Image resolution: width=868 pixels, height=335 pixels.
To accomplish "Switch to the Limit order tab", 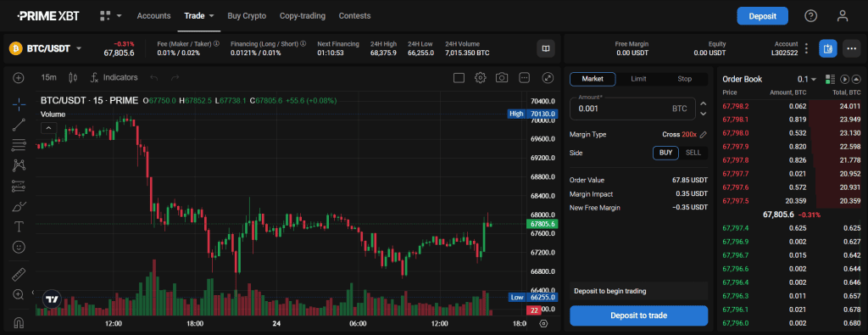I will 638,79.
